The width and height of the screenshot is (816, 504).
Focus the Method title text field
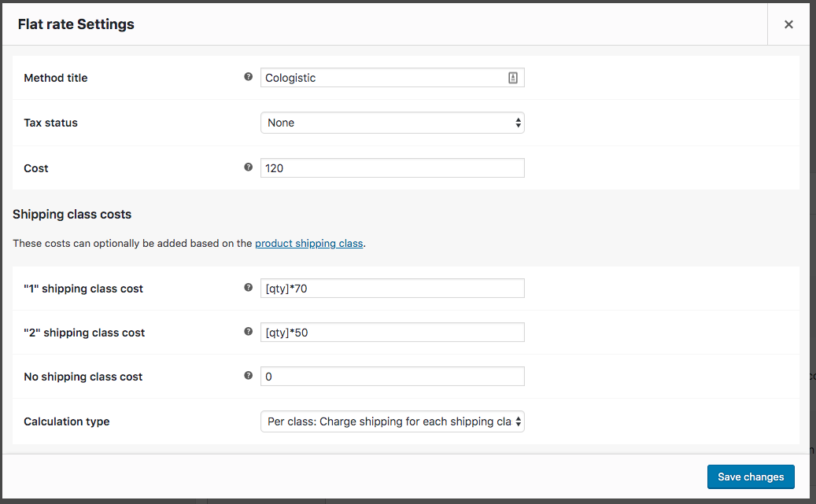tap(384, 78)
